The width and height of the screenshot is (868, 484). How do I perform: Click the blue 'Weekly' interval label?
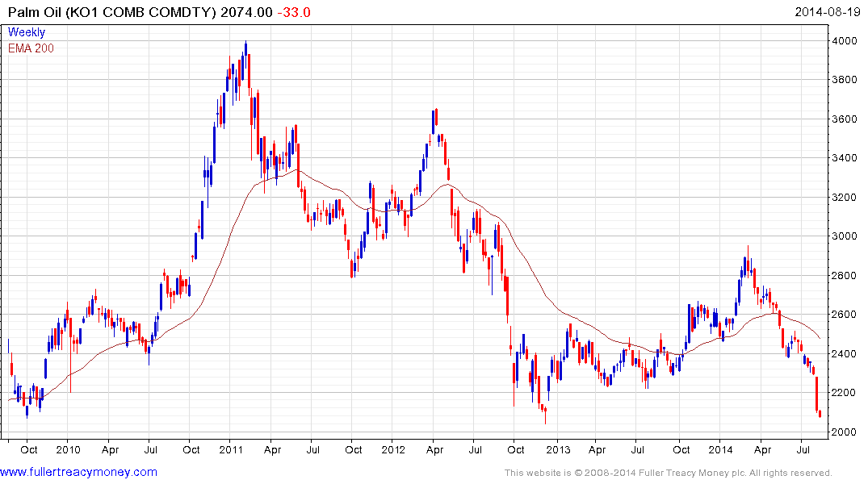(27, 32)
